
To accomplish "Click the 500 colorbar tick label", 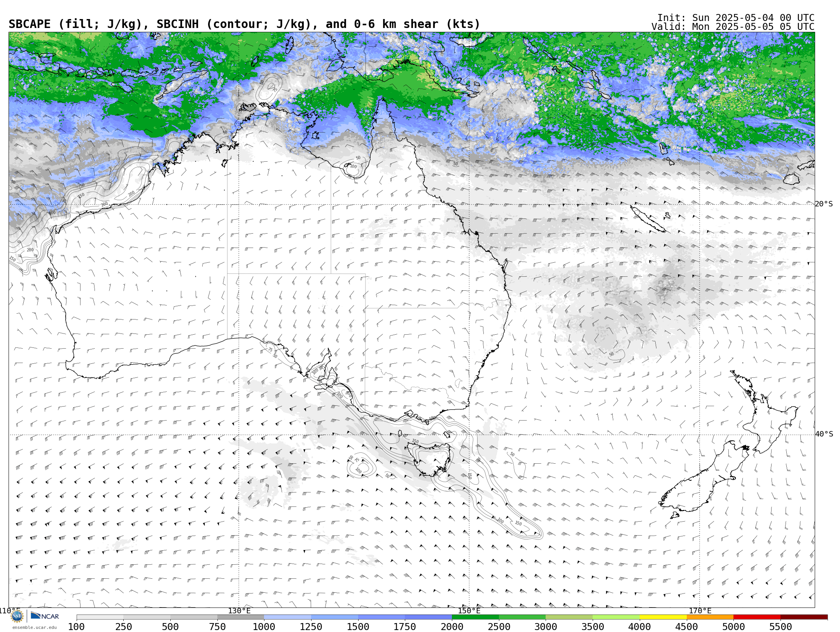I will [x=170, y=627].
